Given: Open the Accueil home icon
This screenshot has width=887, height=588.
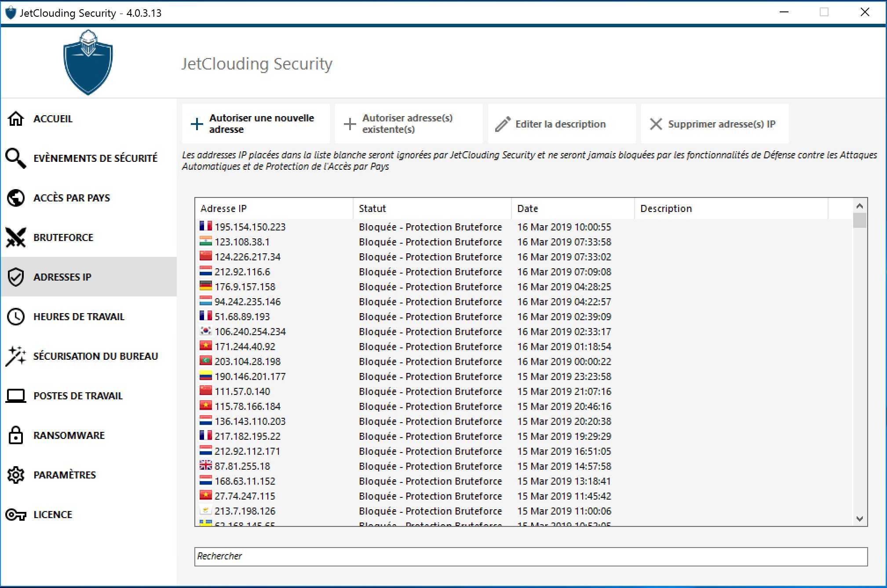Looking at the screenshot, I should point(16,119).
